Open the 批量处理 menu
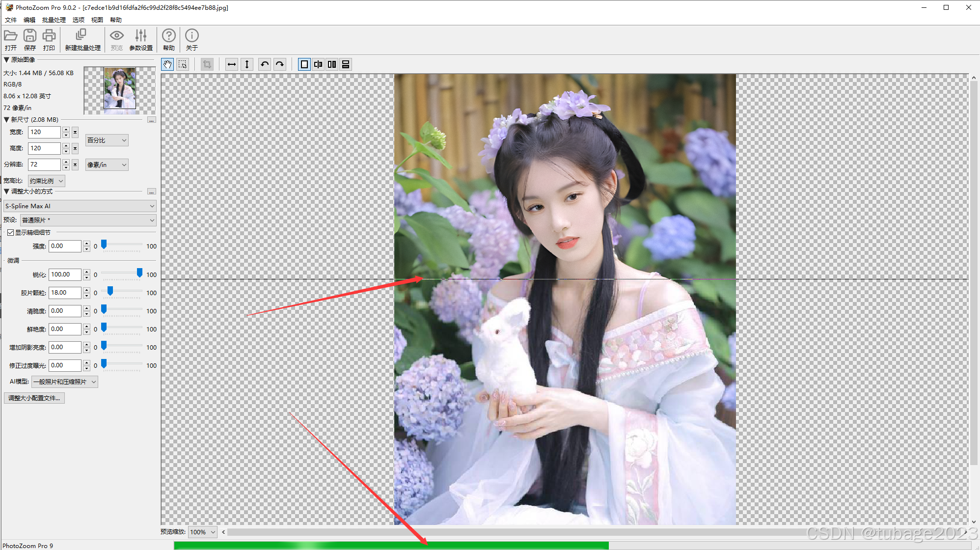The image size is (980, 550). (x=54, y=20)
